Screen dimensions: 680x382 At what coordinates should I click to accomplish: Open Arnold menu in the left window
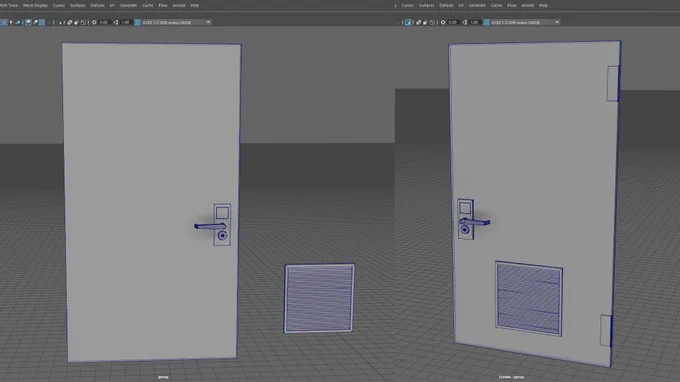(179, 5)
